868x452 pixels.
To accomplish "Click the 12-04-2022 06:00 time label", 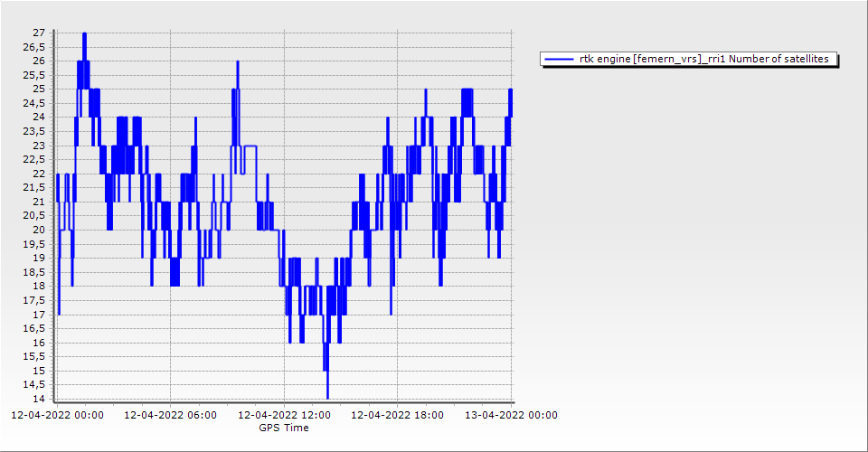I will (170, 415).
